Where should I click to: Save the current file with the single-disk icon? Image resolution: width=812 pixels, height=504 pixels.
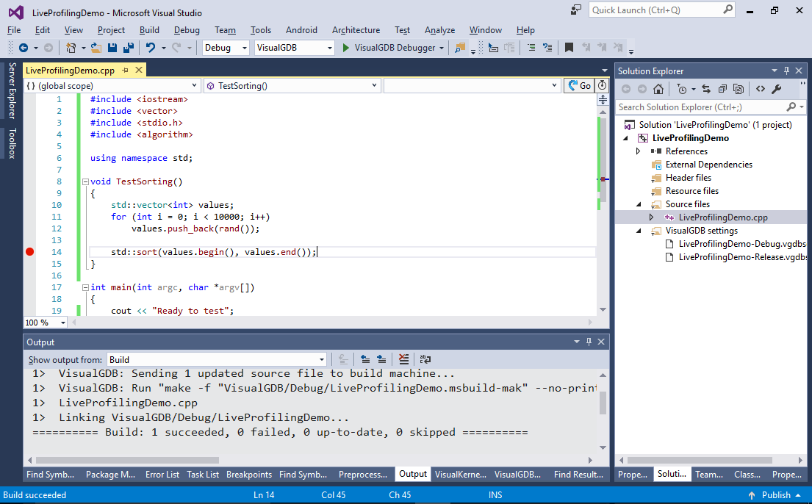[112, 48]
